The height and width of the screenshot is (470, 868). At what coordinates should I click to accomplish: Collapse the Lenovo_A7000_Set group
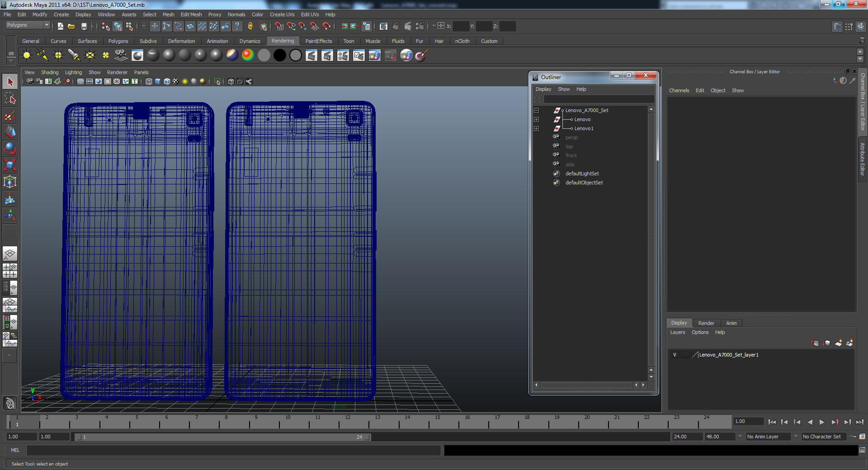536,110
